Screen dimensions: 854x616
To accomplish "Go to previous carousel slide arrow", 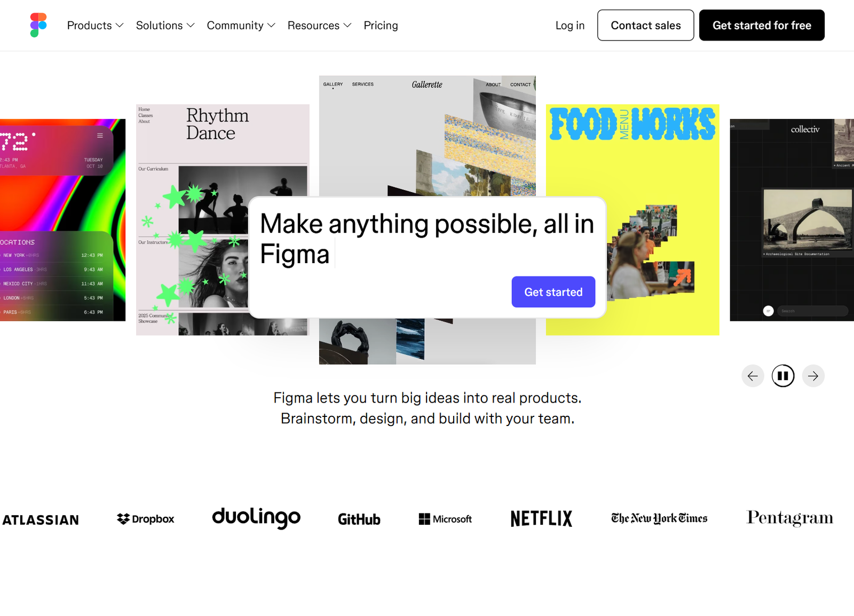I will 753,376.
